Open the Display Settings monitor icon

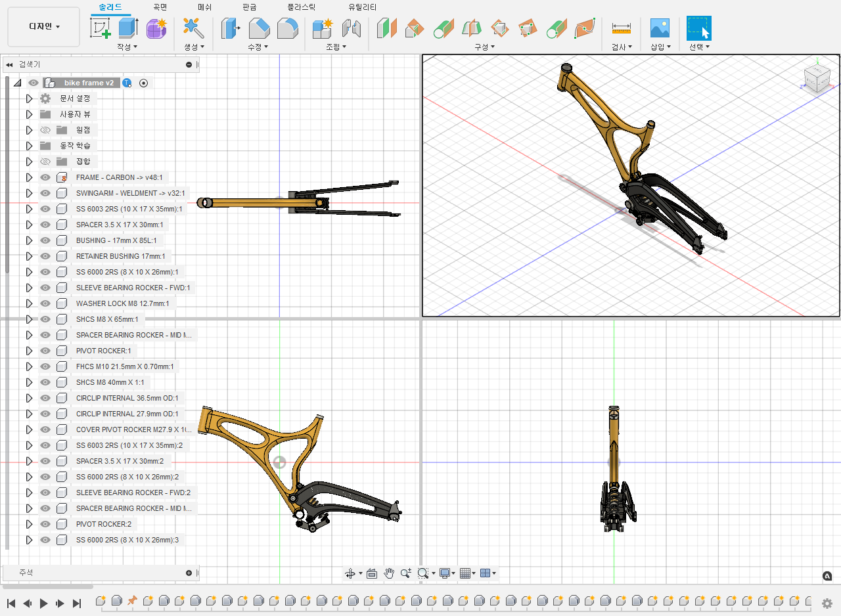pyautogui.click(x=445, y=573)
